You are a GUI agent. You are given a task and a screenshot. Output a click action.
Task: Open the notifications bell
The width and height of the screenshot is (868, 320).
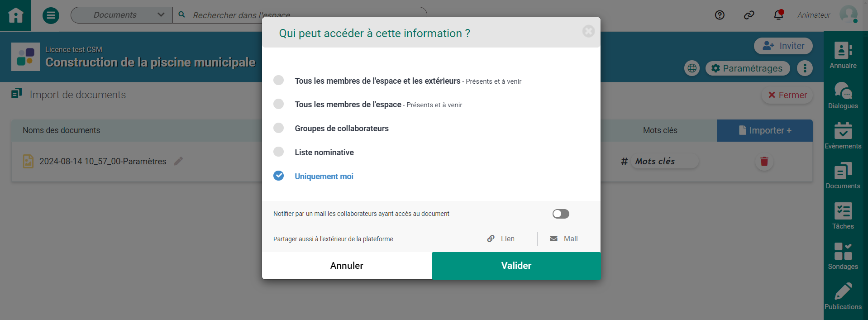778,15
